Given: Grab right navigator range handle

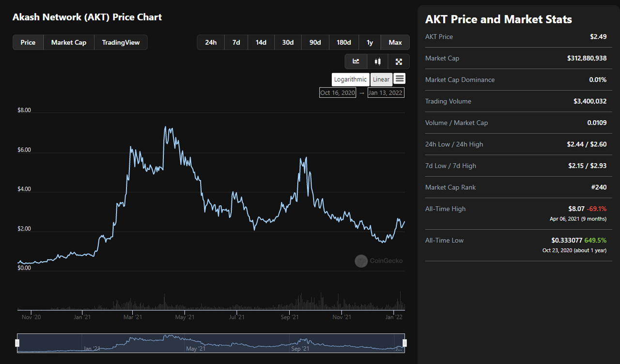Looking at the screenshot, I should tap(405, 343).
